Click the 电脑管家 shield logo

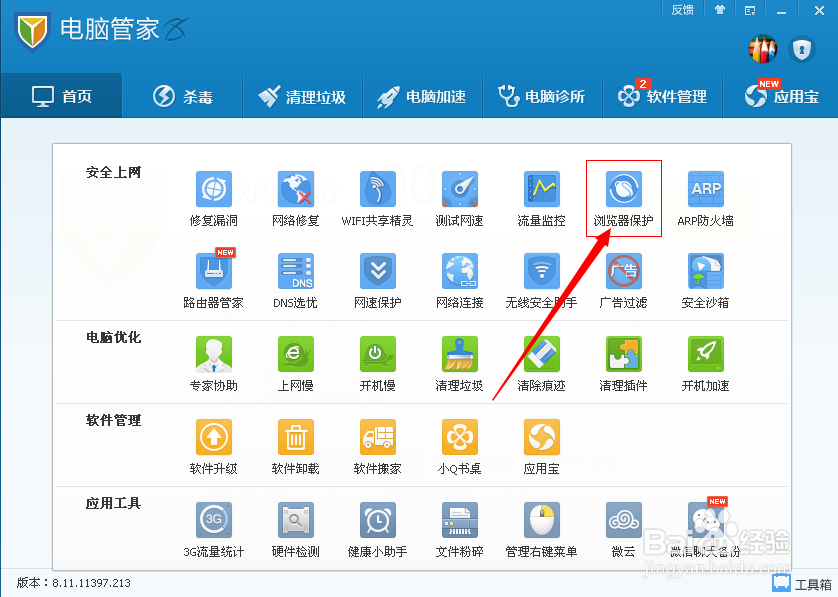32,31
